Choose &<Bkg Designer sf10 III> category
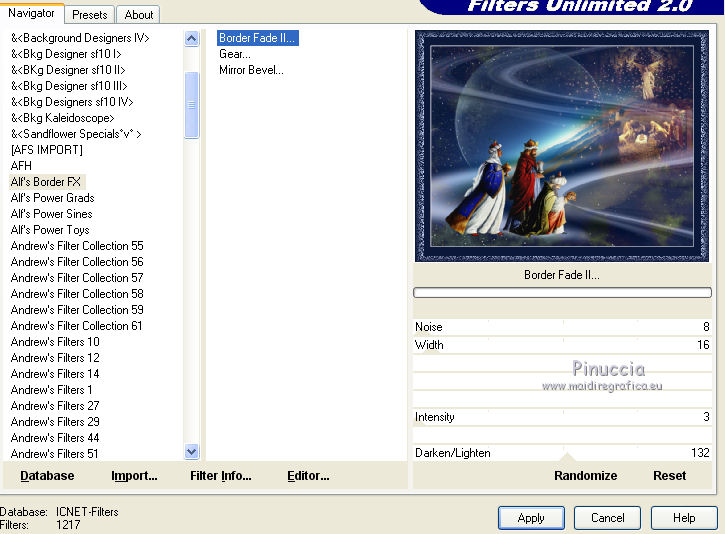Screen dimensions: 725x534 (69, 86)
